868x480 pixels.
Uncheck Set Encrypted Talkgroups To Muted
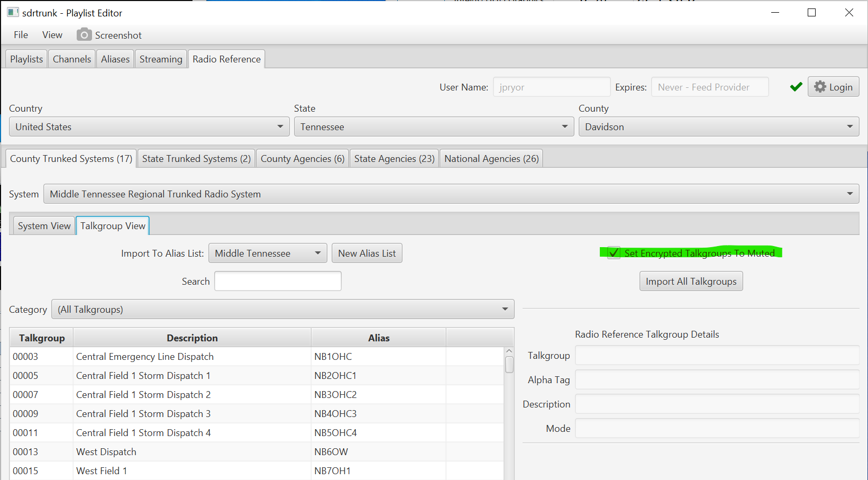point(613,253)
